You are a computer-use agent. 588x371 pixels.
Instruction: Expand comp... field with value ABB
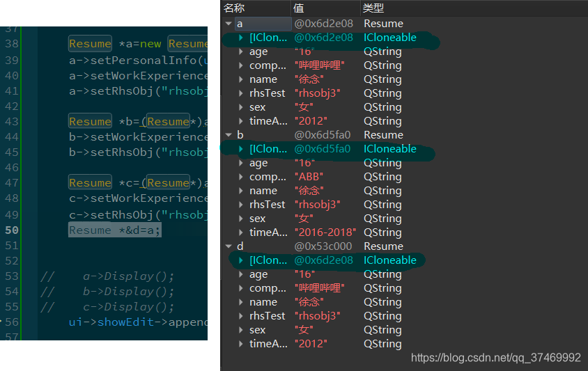tap(241, 177)
